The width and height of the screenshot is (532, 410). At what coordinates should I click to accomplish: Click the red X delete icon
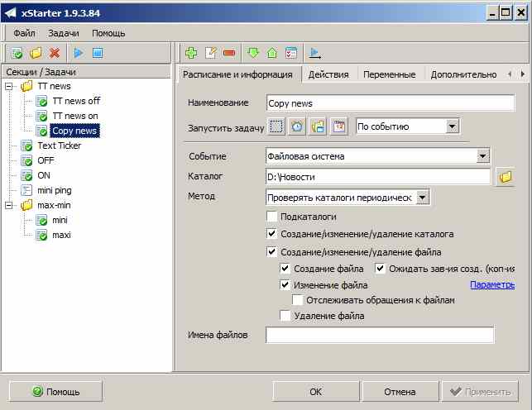55,53
